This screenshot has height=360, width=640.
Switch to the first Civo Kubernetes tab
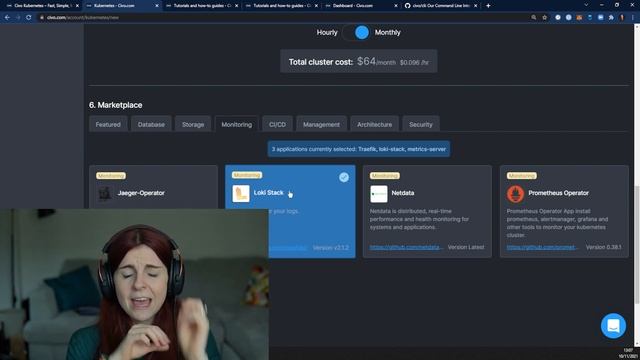pyautogui.click(x=41, y=6)
